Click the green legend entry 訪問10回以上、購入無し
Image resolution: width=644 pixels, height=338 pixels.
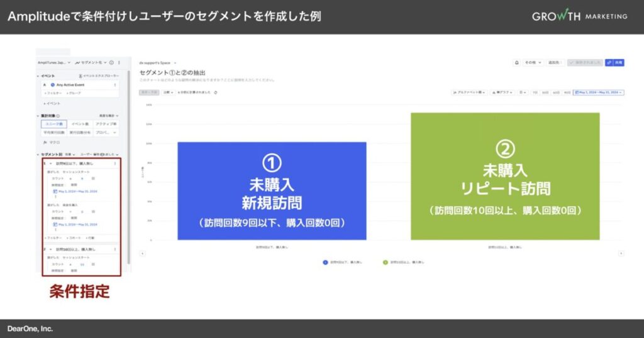pos(402,262)
